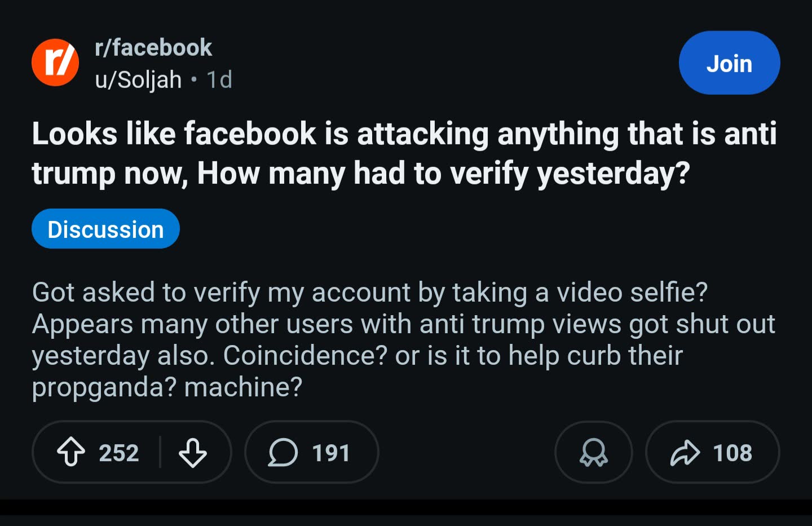Click the divider line between vote arrows
Image resolution: width=812 pixels, height=526 pixels.
click(x=160, y=452)
